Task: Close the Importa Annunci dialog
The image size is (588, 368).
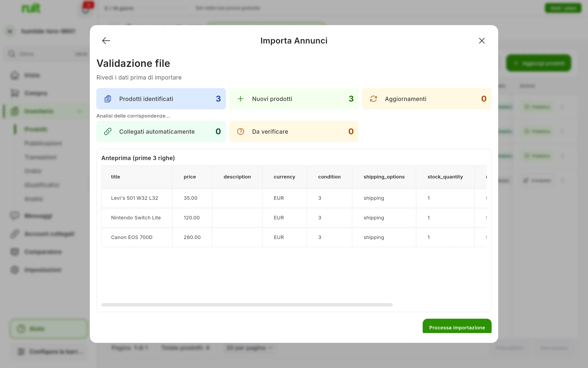Action: 482,41
